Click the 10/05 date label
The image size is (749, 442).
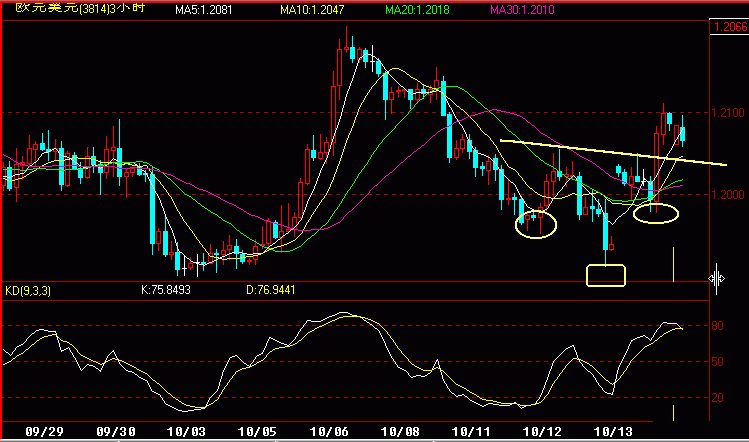257,432
